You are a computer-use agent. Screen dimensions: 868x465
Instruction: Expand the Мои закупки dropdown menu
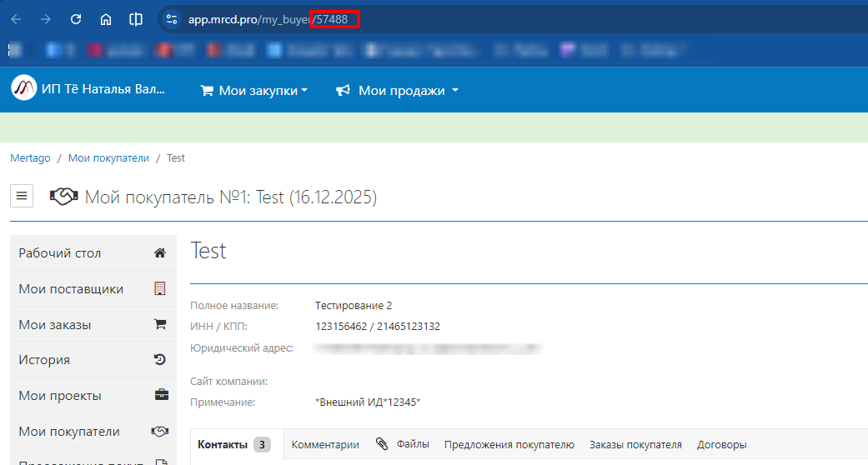pyautogui.click(x=254, y=91)
